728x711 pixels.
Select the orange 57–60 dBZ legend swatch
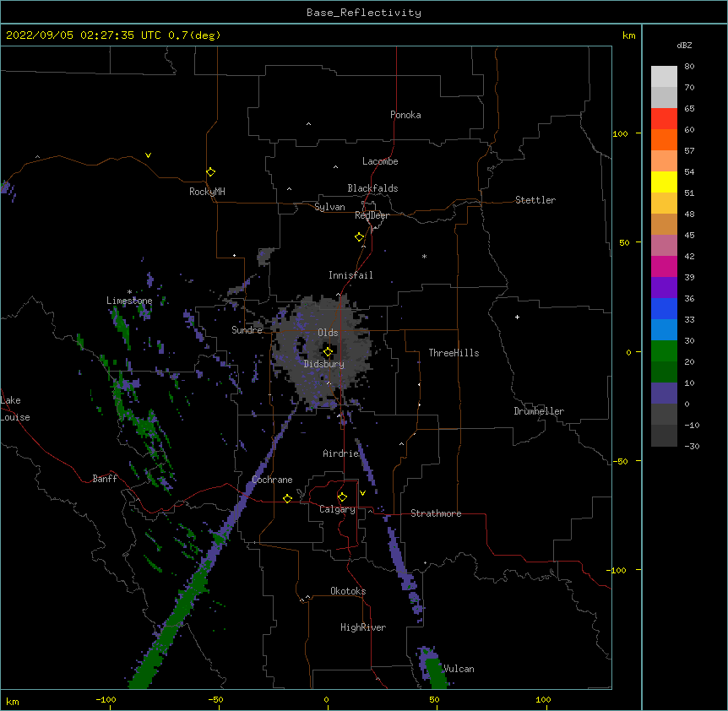click(x=664, y=139)
